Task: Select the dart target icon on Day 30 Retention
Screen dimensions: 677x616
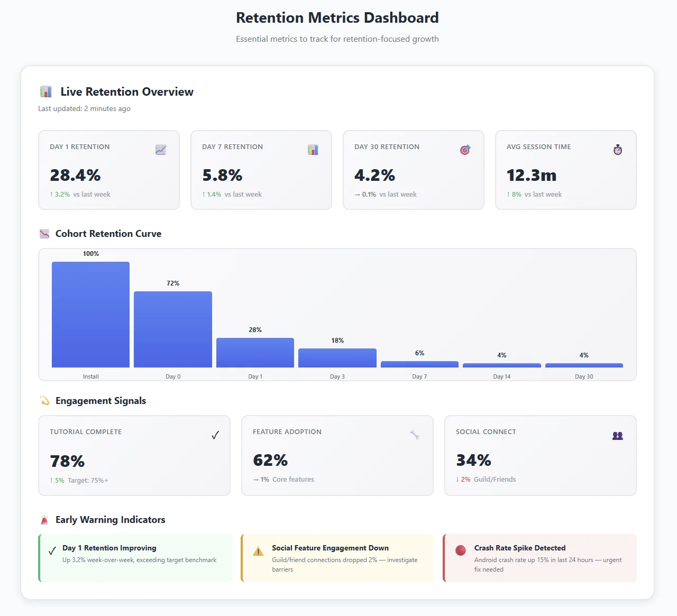Action: (465, 150)
